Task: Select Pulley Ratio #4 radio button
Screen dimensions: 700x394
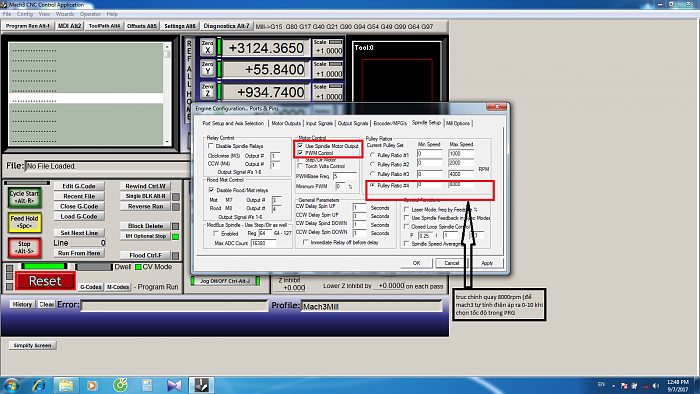Action: click(x=372, y=185)
